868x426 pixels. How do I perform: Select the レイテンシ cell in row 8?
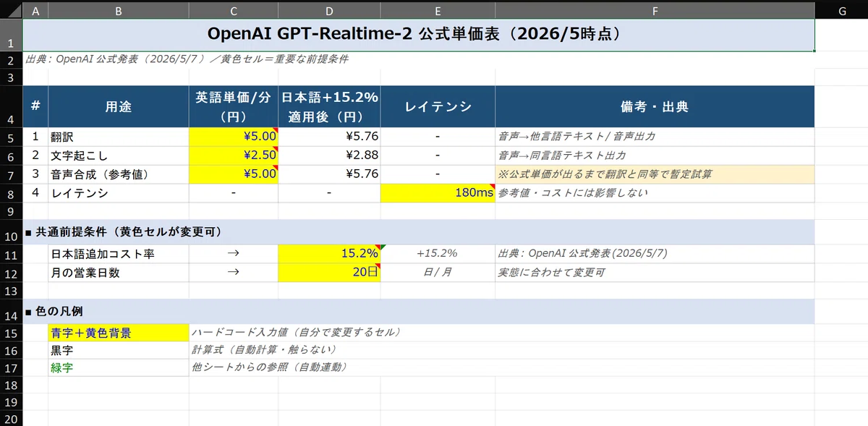(118, 194)
